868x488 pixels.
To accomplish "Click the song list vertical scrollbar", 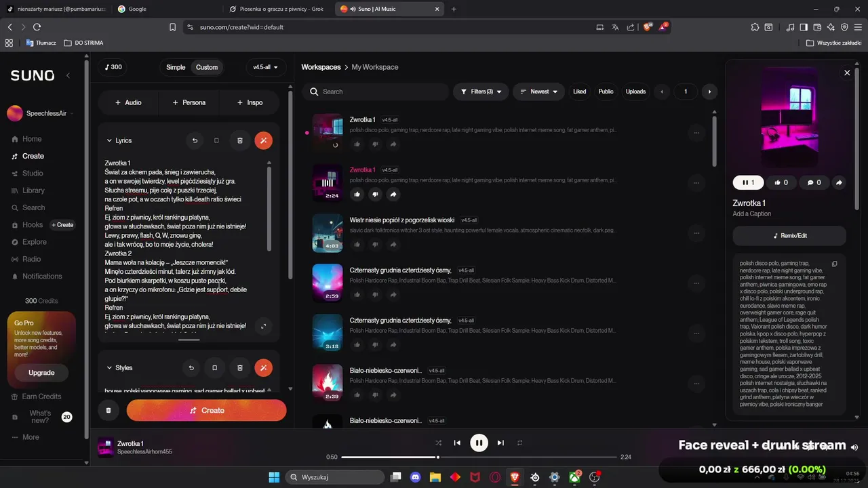I will point(713,141).
